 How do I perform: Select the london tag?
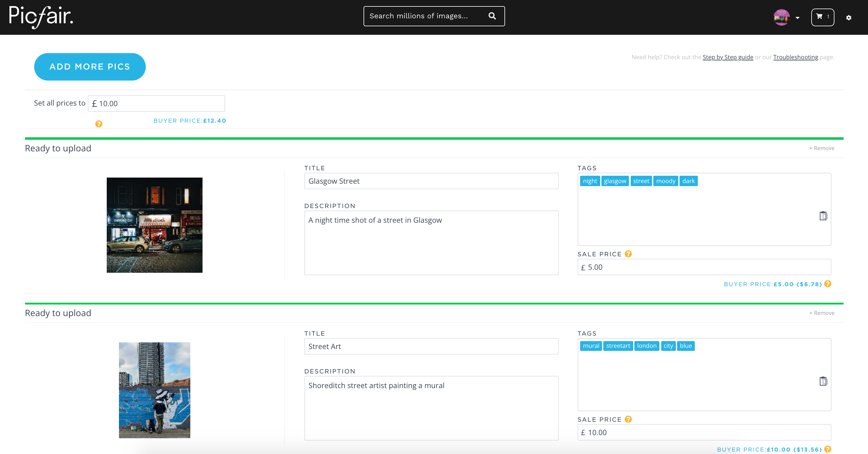[647, 346]
